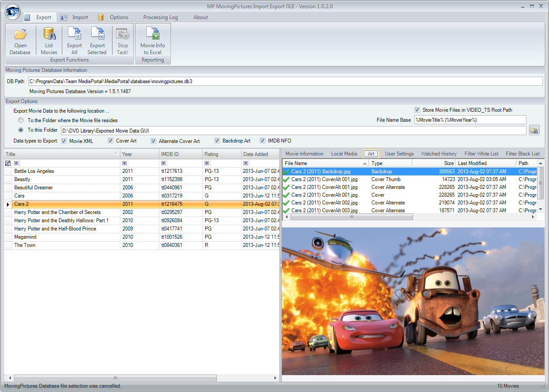
Task: Click the Export All icon
Action: coord(74,34)
